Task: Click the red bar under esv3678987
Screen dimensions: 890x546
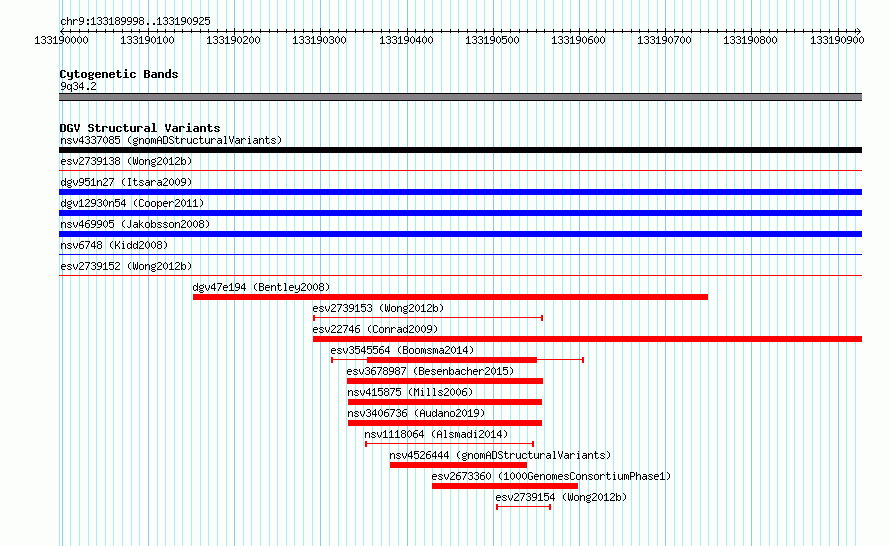Action: pos(445,381)
